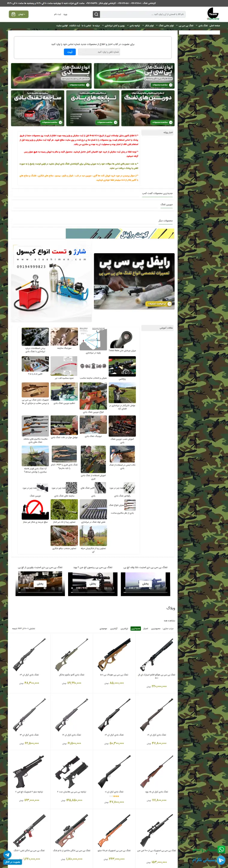
Task: Open the parallax article thumbnail
Action: [122, 366]
